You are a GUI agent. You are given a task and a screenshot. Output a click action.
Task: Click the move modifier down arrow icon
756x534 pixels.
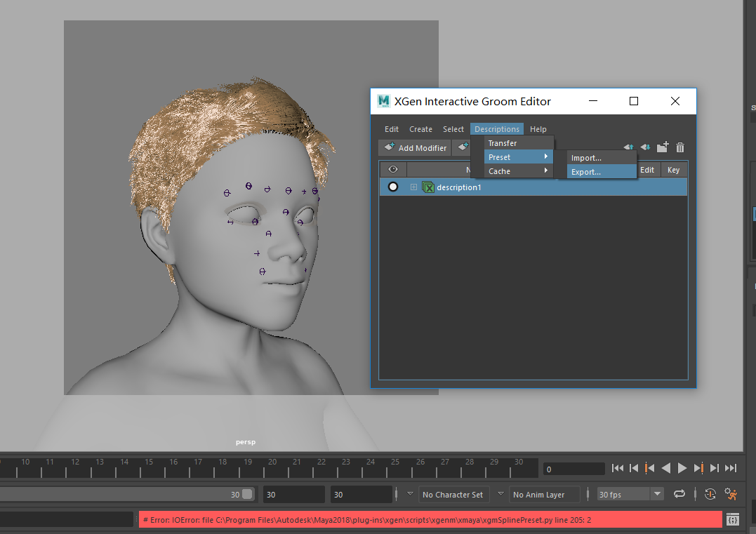[645, 147]
